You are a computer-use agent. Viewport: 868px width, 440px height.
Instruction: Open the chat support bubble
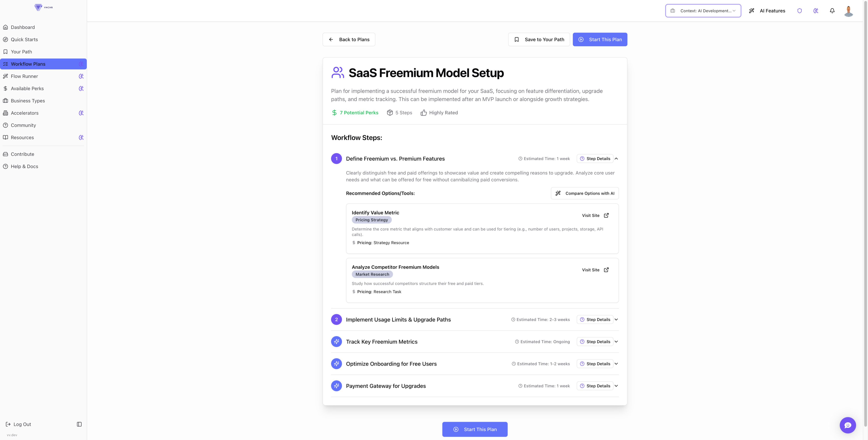[847, 425]
